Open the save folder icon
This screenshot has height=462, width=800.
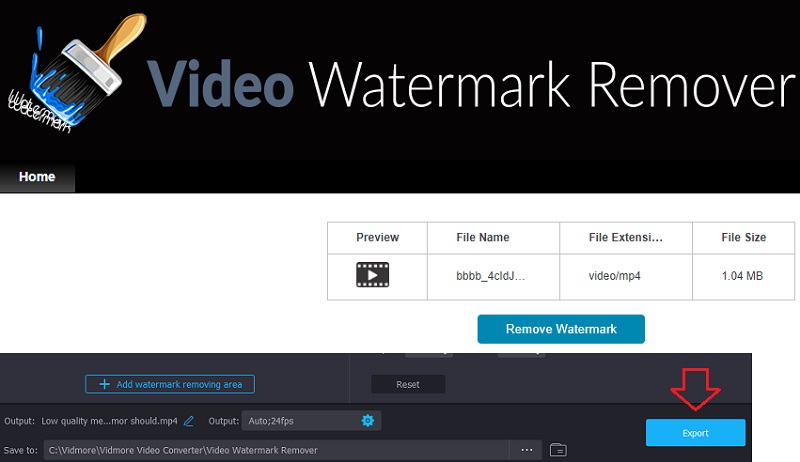(558, 450)
